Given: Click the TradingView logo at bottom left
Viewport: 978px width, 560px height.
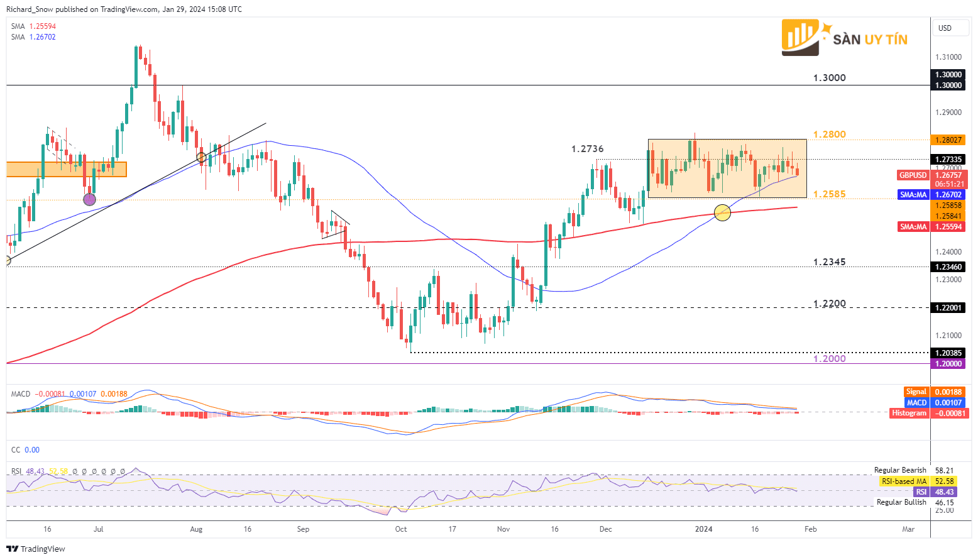Looking at the screenshot, I should pyautogui.click(x=36, y=549).
